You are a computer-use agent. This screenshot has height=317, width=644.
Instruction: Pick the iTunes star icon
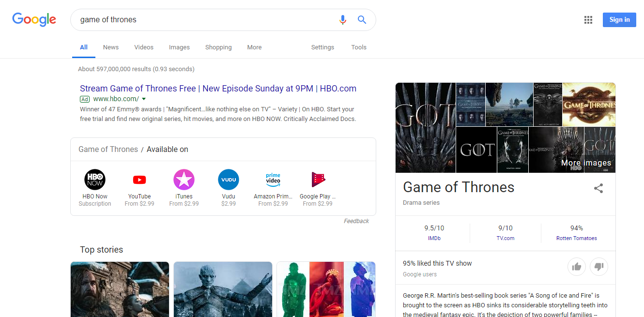[x=184, y=180]
